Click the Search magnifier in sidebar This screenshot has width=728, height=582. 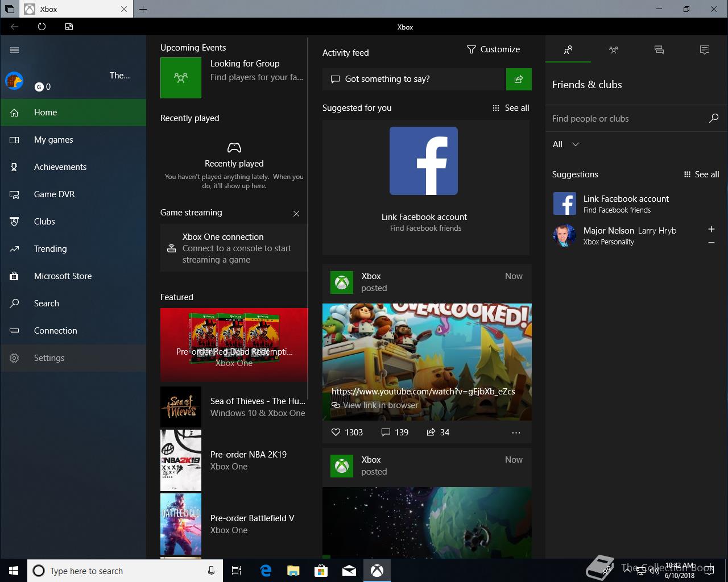point(14,304)
